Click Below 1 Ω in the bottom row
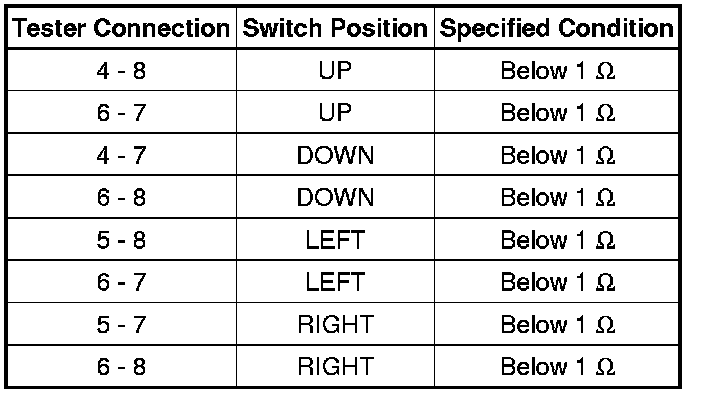 pos(557,366)
